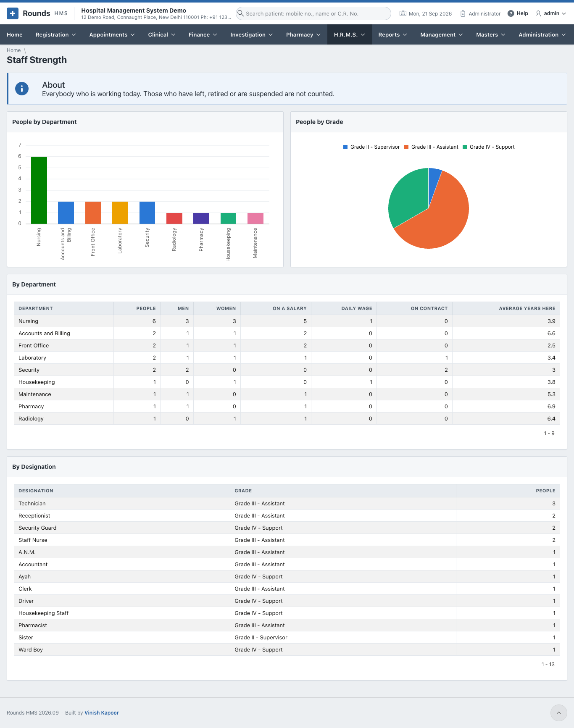Screen dimensions: 574x728
Task: Click the clipboard icon beside Administrator
Action: pos(463,13)
